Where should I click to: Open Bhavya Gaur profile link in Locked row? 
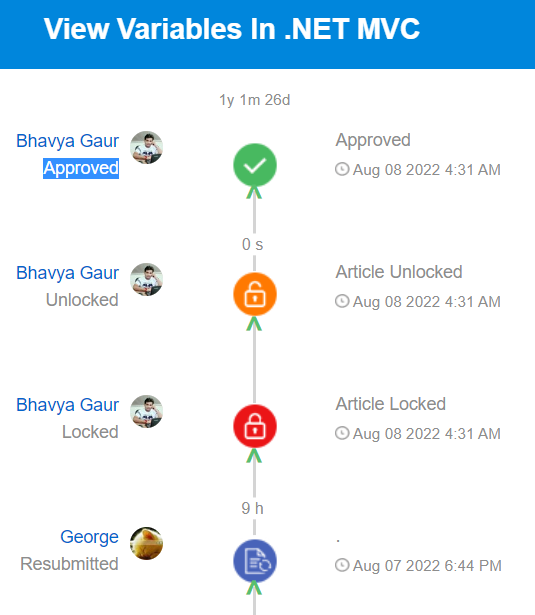coord(67,405)
